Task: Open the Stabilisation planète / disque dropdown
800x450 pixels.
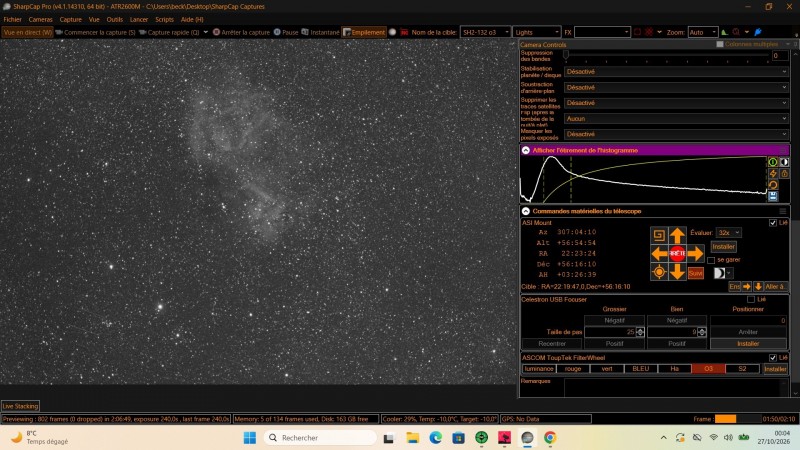Action: tap(677, 71)
